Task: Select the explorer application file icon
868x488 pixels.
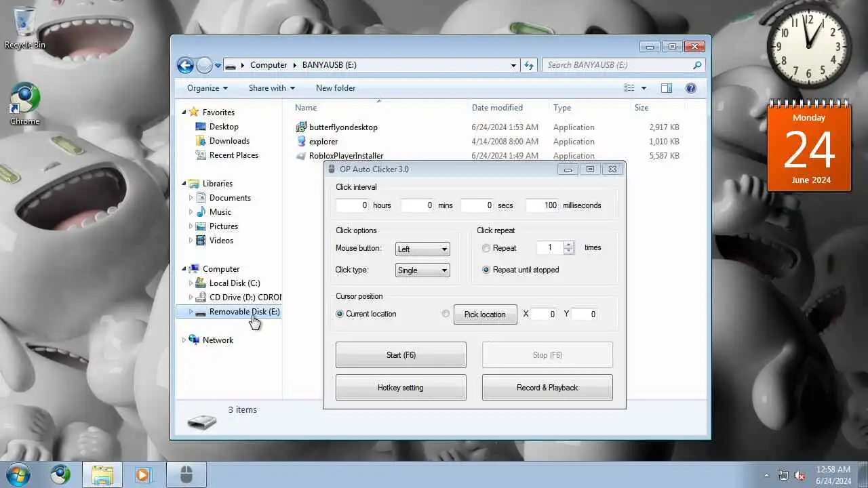Action: (x=302, y=141)
